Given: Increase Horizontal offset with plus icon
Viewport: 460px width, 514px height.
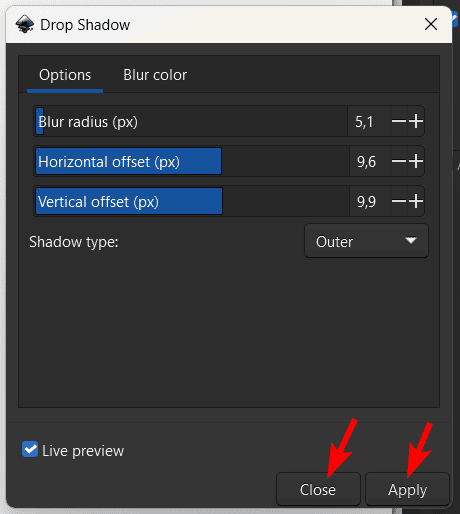Looking at the screenshot, I should tap(416, 161).
